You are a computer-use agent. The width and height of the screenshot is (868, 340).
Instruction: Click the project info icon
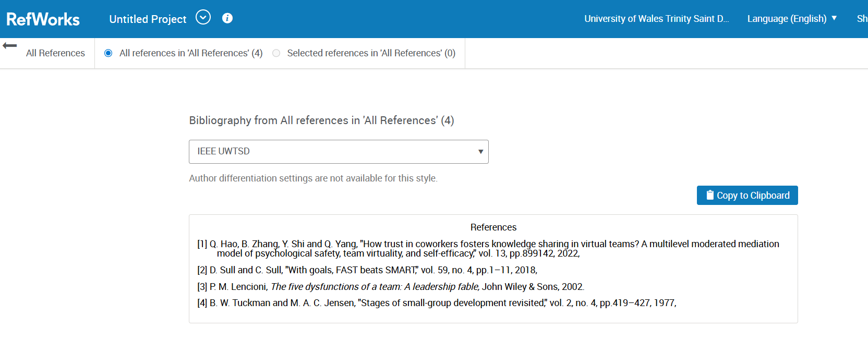pyautogui.click(x=227, y=18)
